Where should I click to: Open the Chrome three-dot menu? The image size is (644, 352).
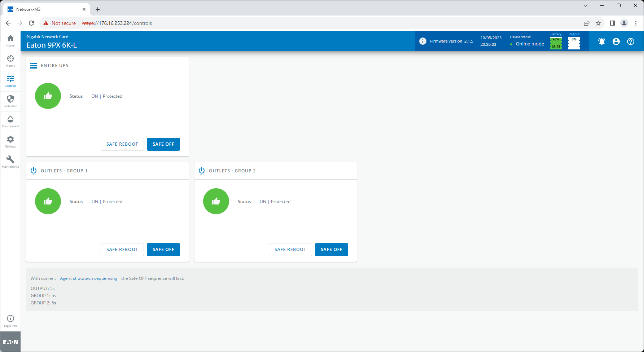point(636,23)
